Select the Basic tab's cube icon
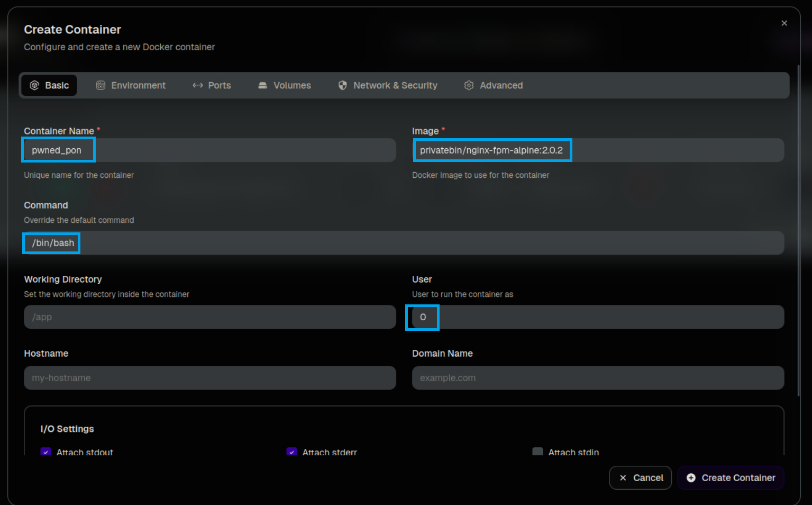Viewport: 812px width, 505px height. click(x=35, y=85)
